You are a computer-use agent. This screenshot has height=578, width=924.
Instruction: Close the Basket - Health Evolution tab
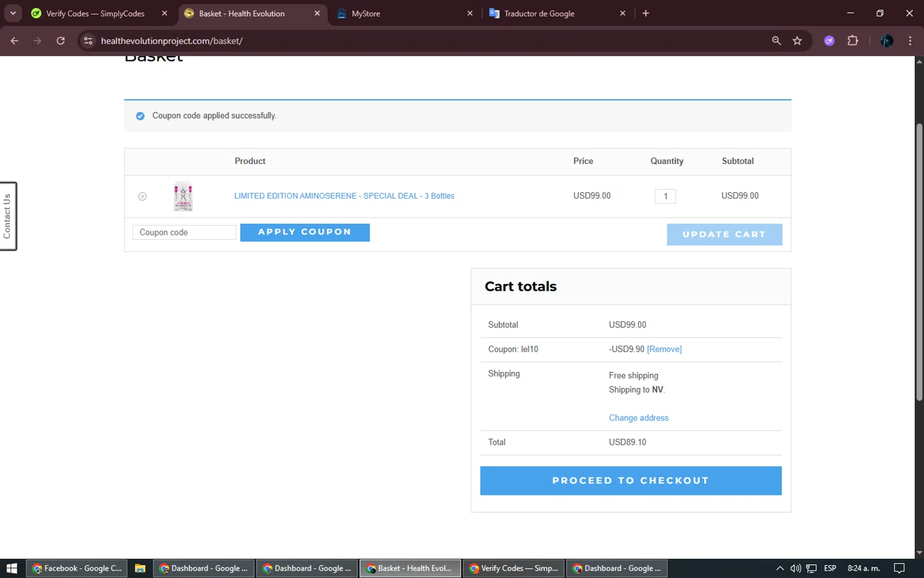coord(317,14)
